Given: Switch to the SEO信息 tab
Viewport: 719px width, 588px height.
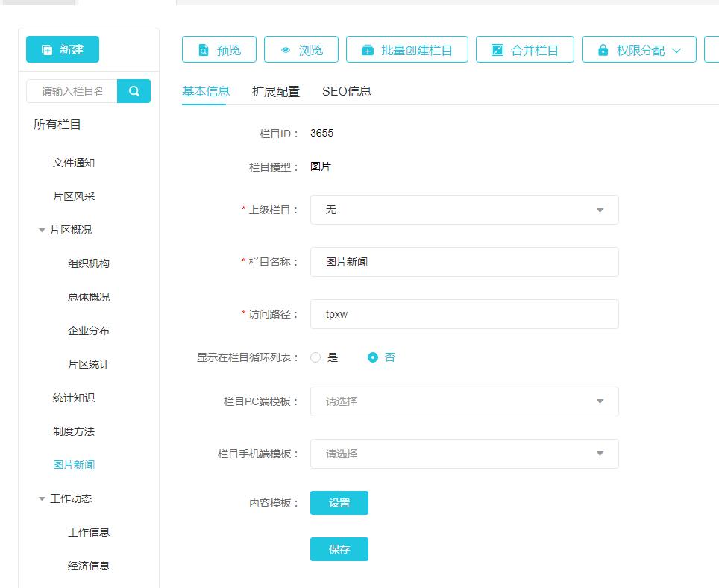Looking at the screenshot, I should pos(346,92).
